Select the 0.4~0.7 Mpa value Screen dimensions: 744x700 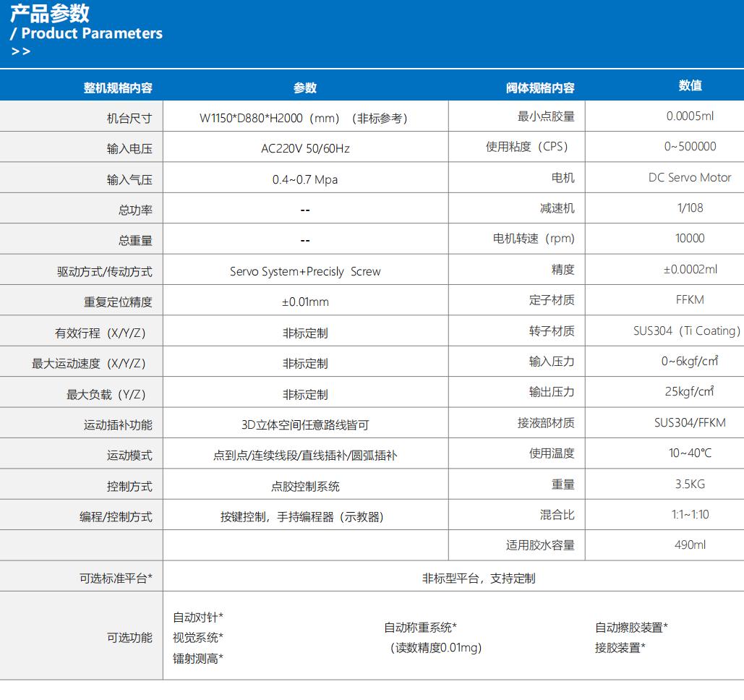click(x=305, y=180)
